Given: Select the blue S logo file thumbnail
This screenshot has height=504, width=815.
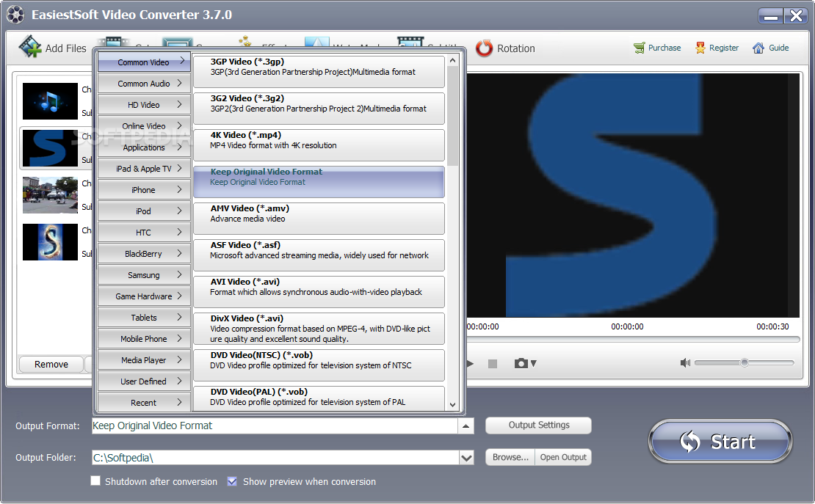Looking at the screenshot, I should 50,148.
